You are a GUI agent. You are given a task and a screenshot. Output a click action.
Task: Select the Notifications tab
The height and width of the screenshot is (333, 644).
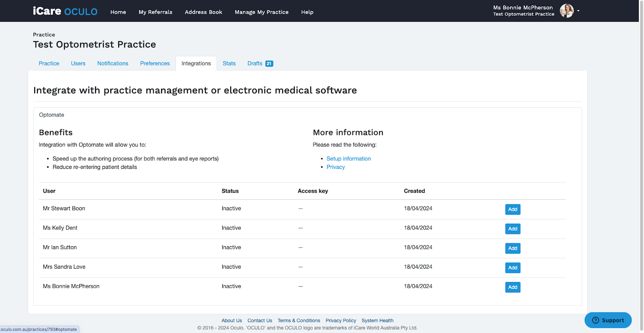113,64
